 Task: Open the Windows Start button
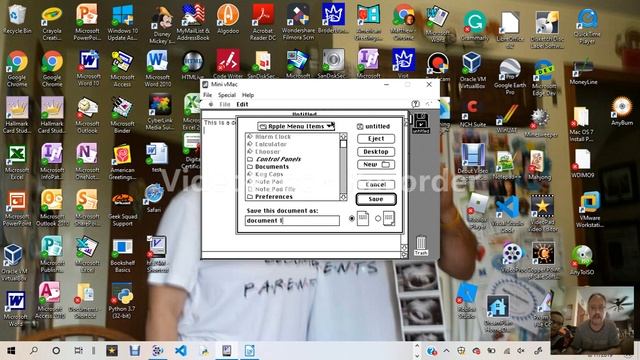click(x=11, y=351)
